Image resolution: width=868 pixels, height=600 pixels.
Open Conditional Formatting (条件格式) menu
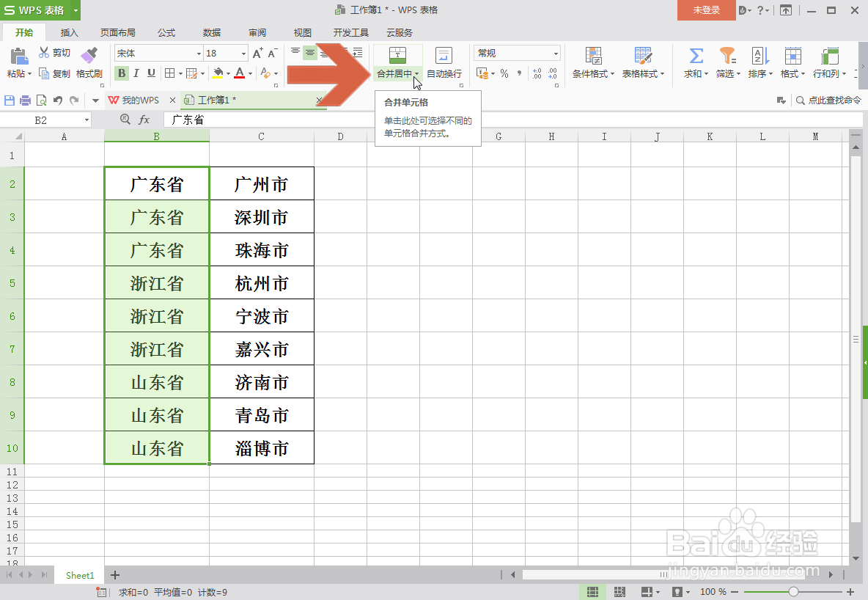(593, 62)
